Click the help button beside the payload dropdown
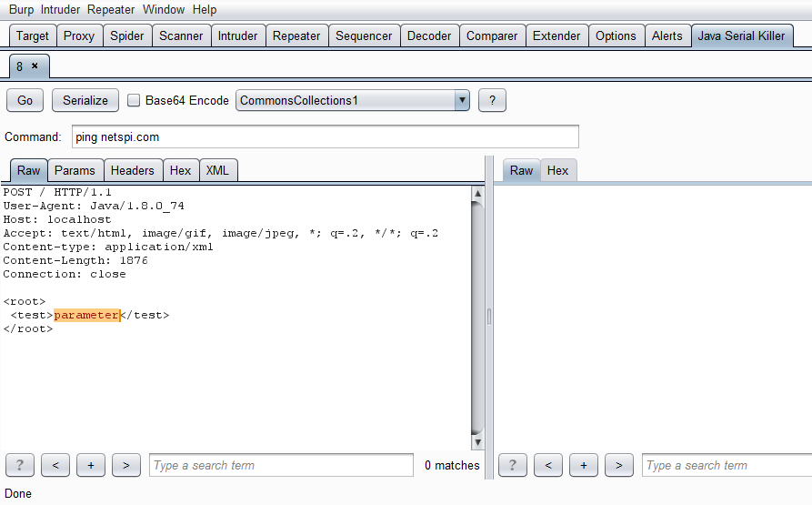This screenshot has height=505, width=812. tap(492, 100)
